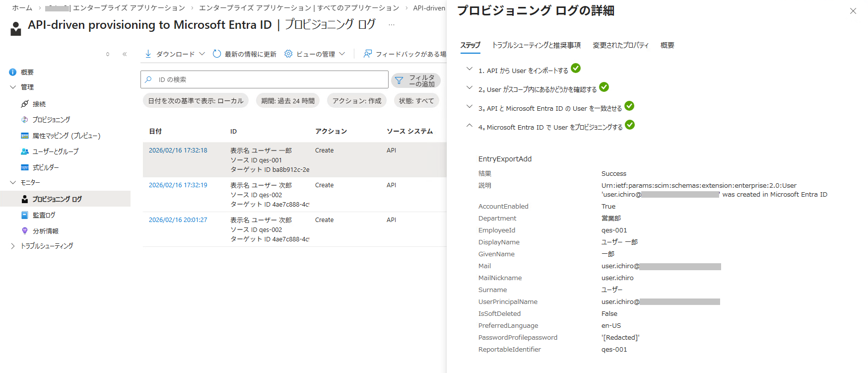
Task: Click the フィルターの追加 filter button
Action: click(x=416, y=80)
